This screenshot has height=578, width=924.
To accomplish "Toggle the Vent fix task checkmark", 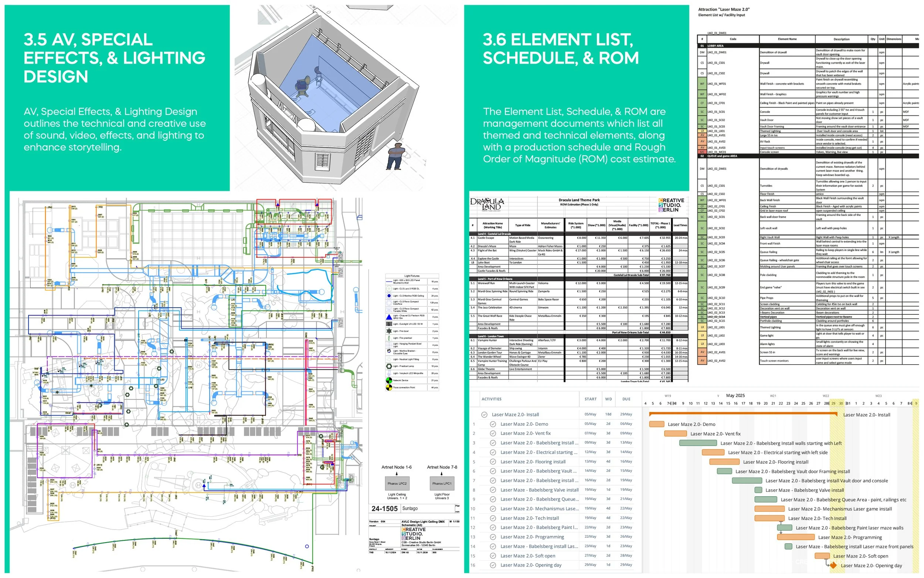I will 493,433.
